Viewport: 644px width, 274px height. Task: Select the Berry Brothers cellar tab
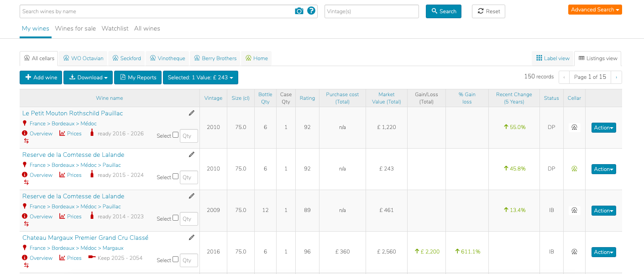pyautogui.click(x=215, y=58)
